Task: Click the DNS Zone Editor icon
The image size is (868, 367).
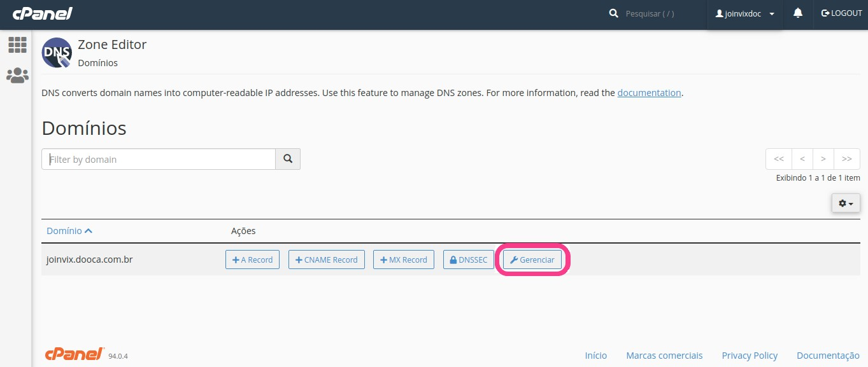Action: pos(57,53)
